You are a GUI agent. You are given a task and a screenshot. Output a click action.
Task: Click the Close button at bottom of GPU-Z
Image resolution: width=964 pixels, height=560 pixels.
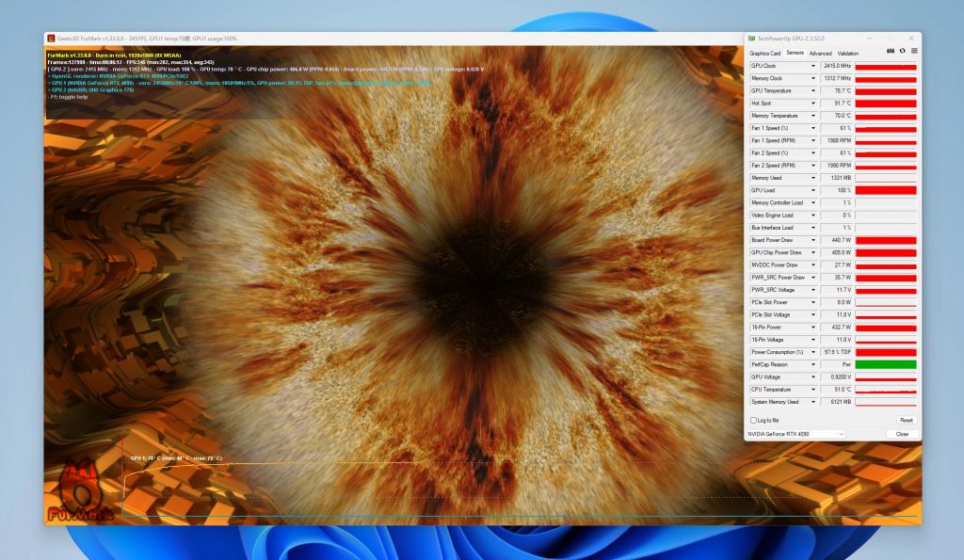click(x=902, y=434)
